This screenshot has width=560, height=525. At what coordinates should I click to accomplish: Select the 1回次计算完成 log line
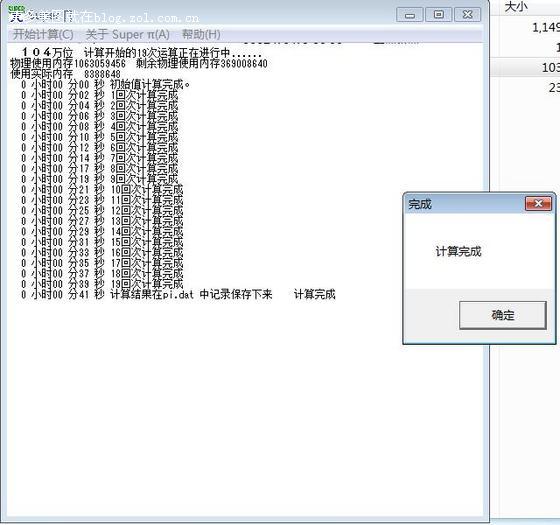[x=99, y=95]
